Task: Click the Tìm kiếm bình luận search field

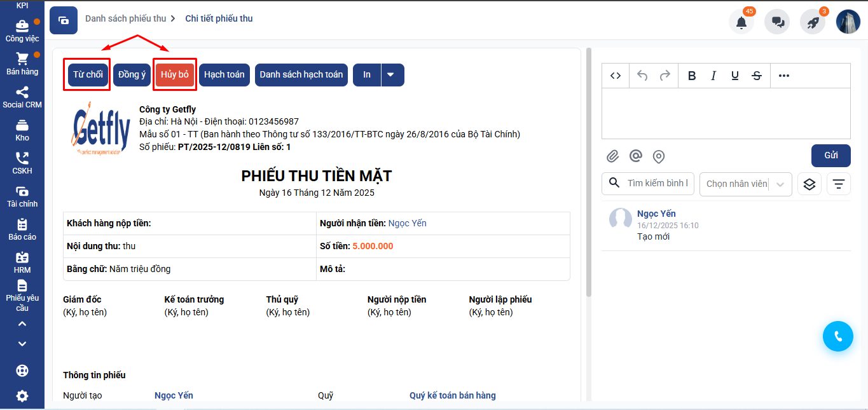Action: point(657,183)
